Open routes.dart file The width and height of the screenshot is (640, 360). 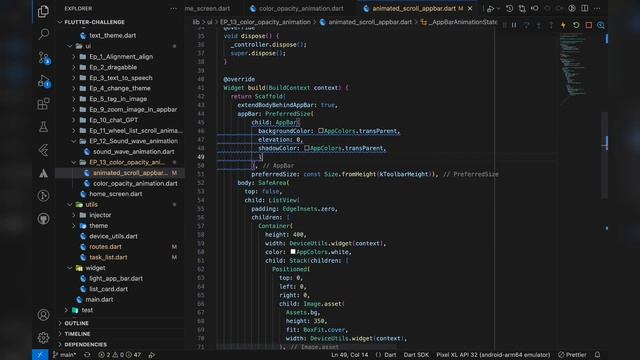point(105,247)
